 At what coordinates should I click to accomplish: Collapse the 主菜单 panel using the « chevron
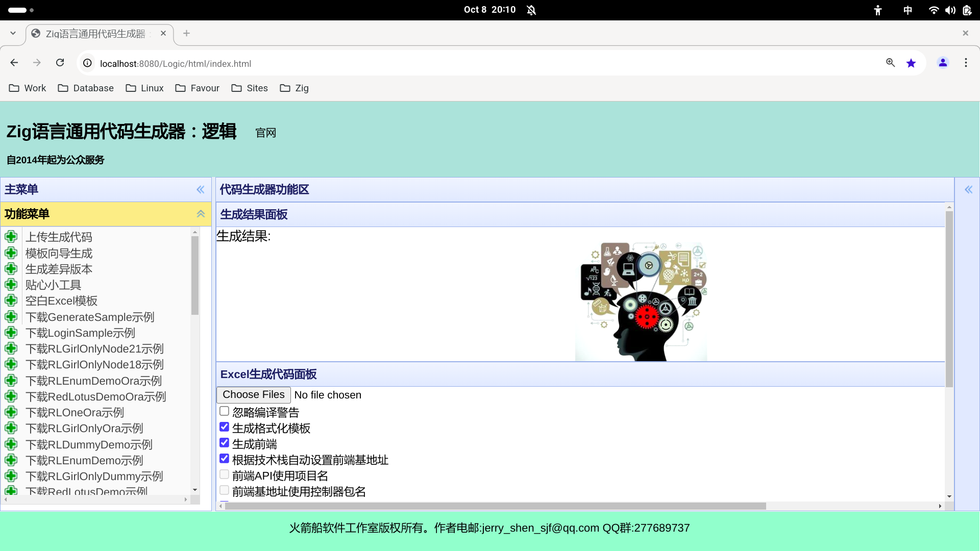[x=200, y=189]
